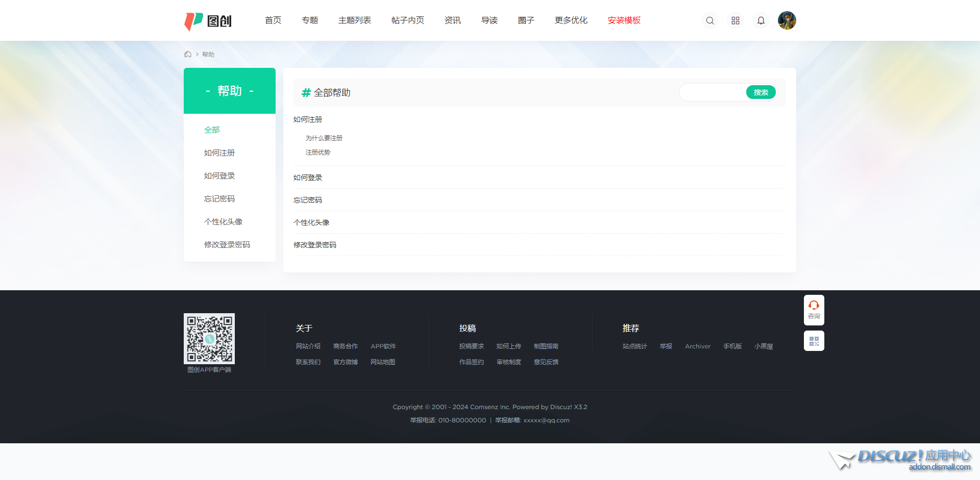
Task: Click the notification bell icon
Action: point(761,21)
